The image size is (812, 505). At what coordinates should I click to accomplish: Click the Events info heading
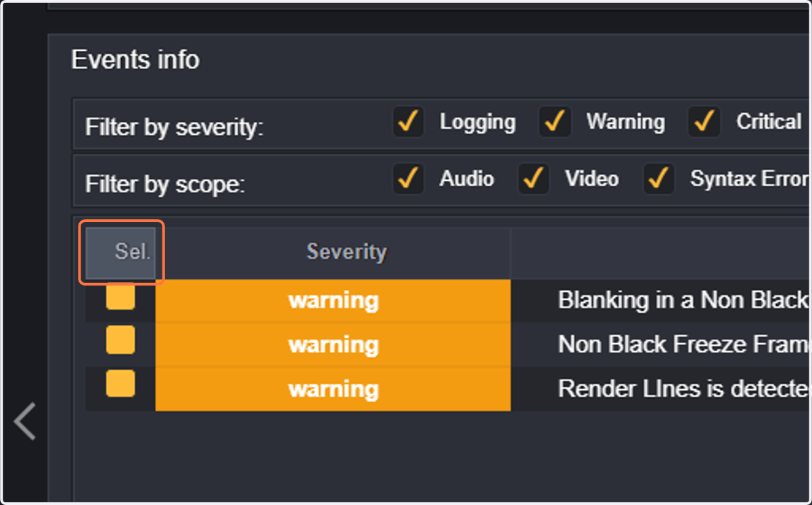[x=135, y=60]
